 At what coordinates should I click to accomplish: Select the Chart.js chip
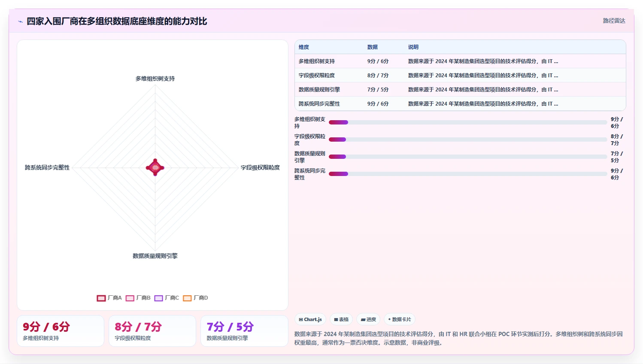click(310, 319)
